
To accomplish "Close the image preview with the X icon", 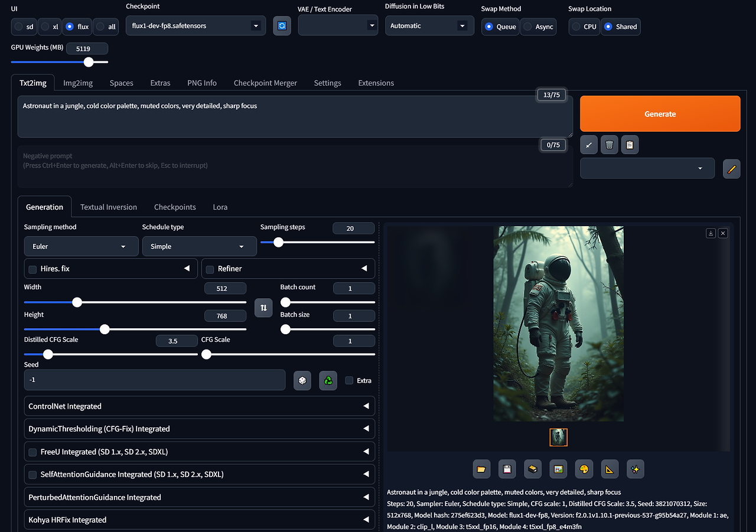I will pos(723,233).
